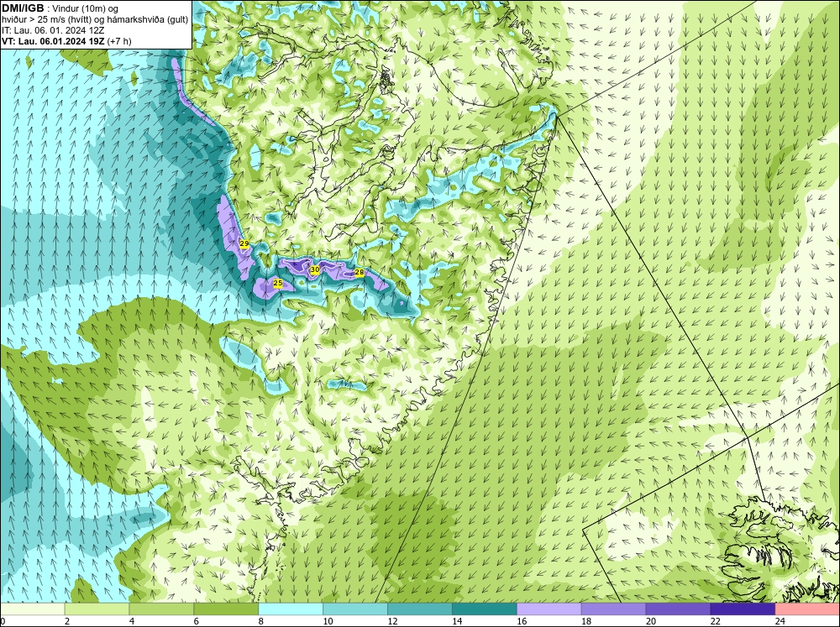The image size is (840, 627).
Task: Click the legend tick label 16
Action: tap(522, 621)
